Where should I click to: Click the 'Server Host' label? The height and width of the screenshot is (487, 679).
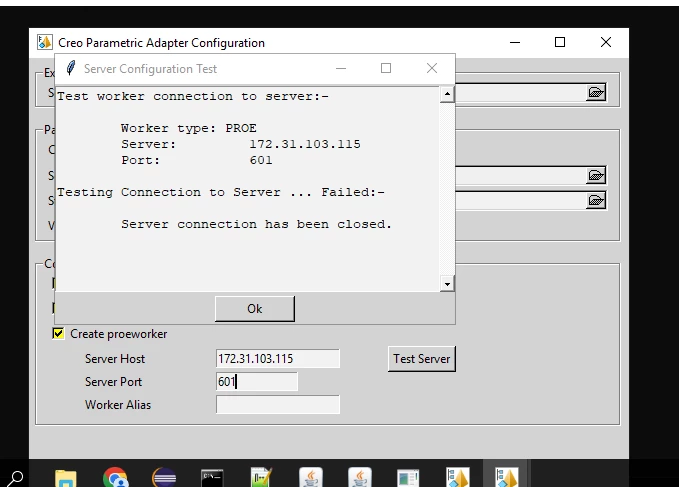tap(115, 359)
